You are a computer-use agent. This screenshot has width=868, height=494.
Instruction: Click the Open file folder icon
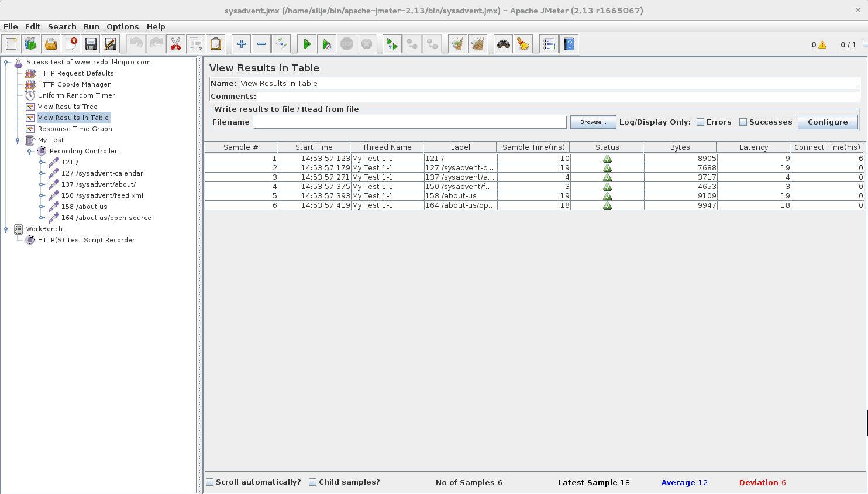[51, 44]
